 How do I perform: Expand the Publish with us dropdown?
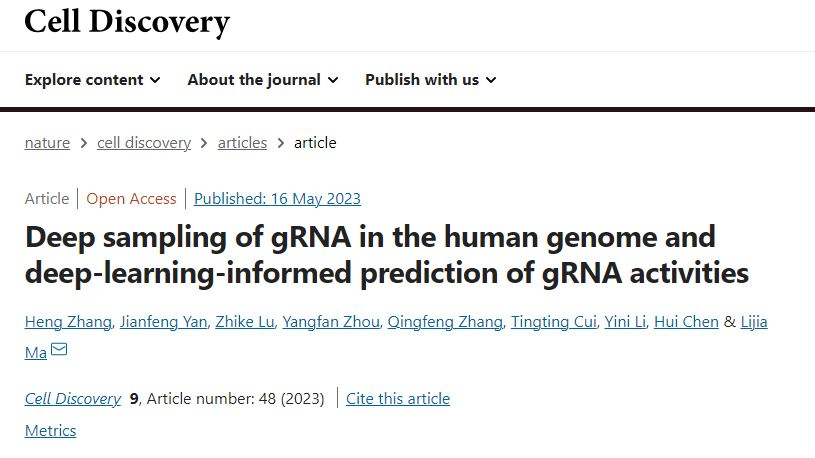(431, 80)
